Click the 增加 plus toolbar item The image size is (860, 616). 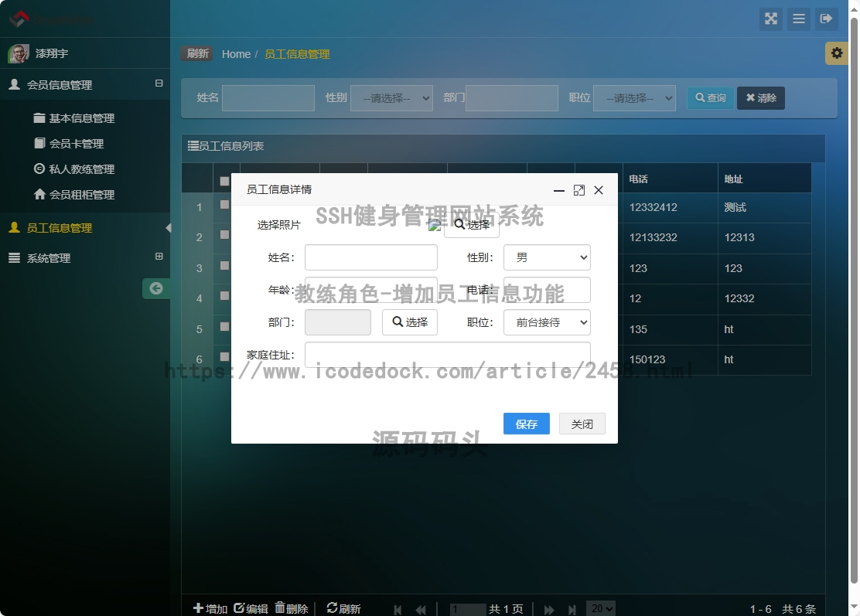pyautogui.click(x=210, y=608)
